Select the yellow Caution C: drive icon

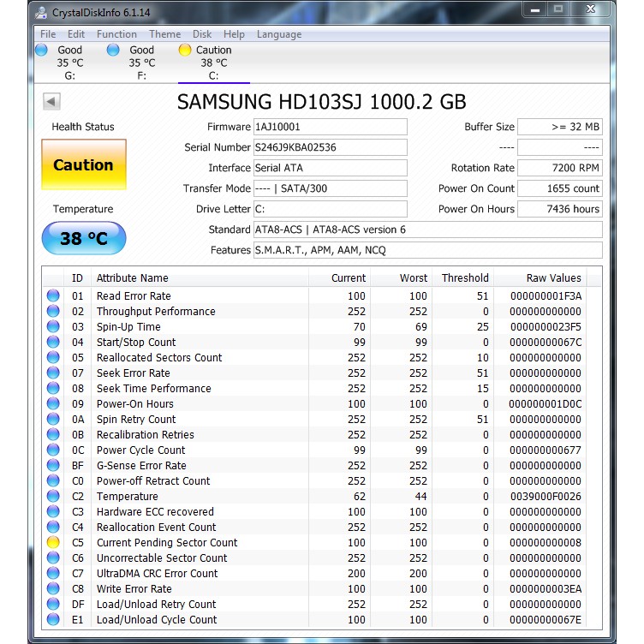(x=185, y=51)
